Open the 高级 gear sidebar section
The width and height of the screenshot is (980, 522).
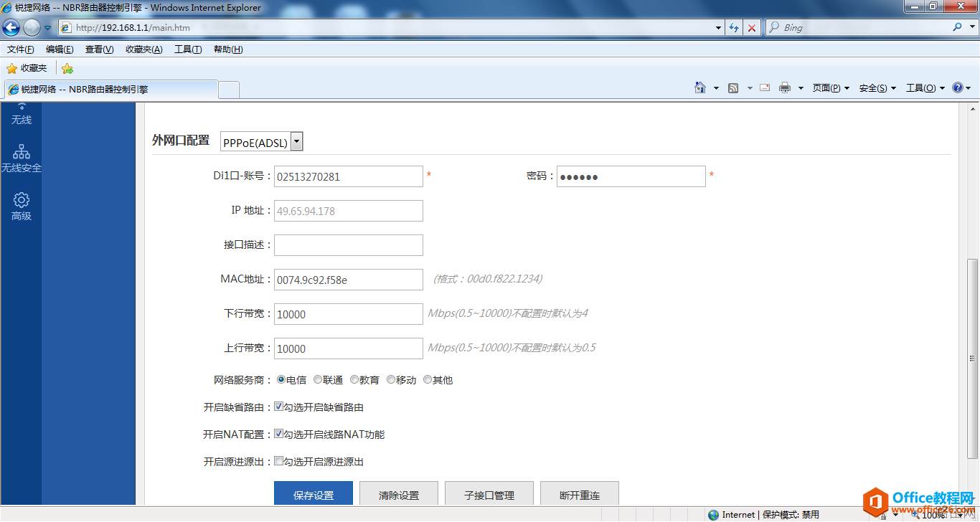click(22, 207)
